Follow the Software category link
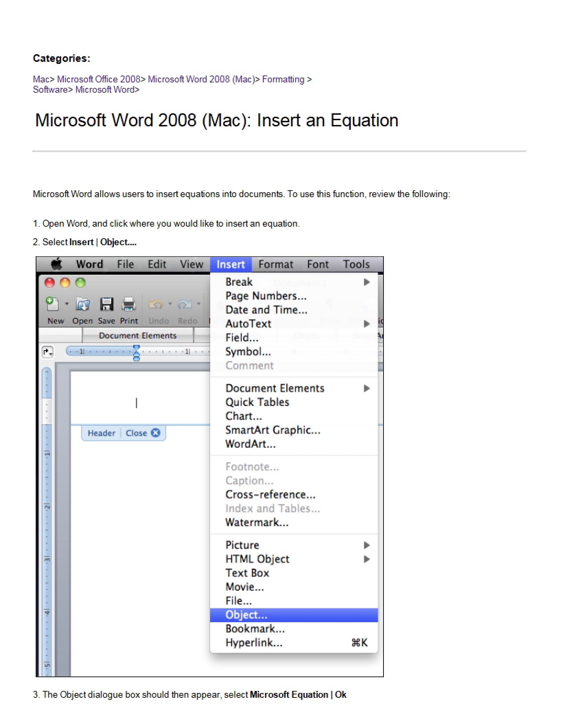Viewport: 563px width, 728px height. [x=50, y=90]
